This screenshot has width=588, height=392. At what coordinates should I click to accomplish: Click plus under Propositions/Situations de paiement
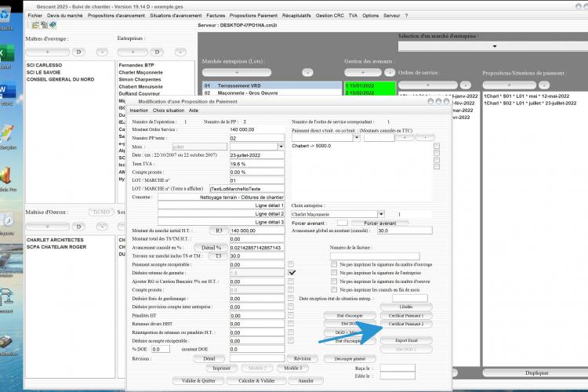click(510, 85)
